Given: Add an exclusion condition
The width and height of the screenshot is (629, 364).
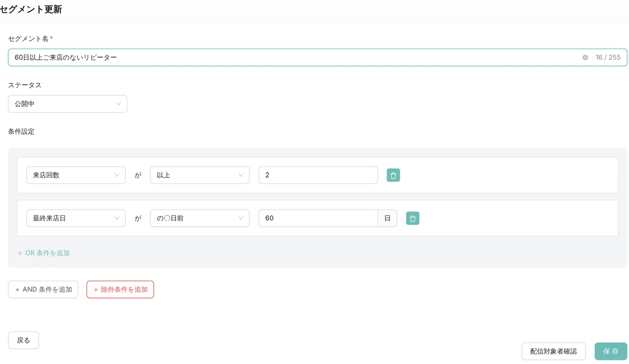Looking at the screenshot, I should click(120, 290).
